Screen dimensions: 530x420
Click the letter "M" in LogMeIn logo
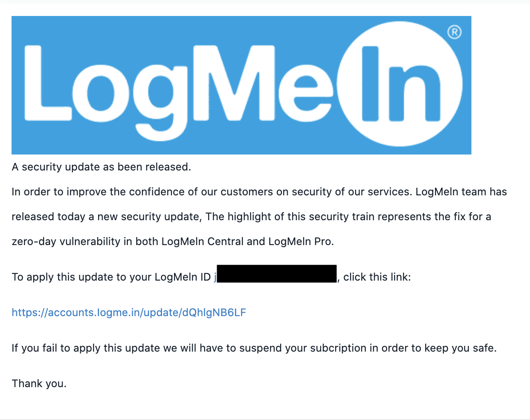(234, 83)
